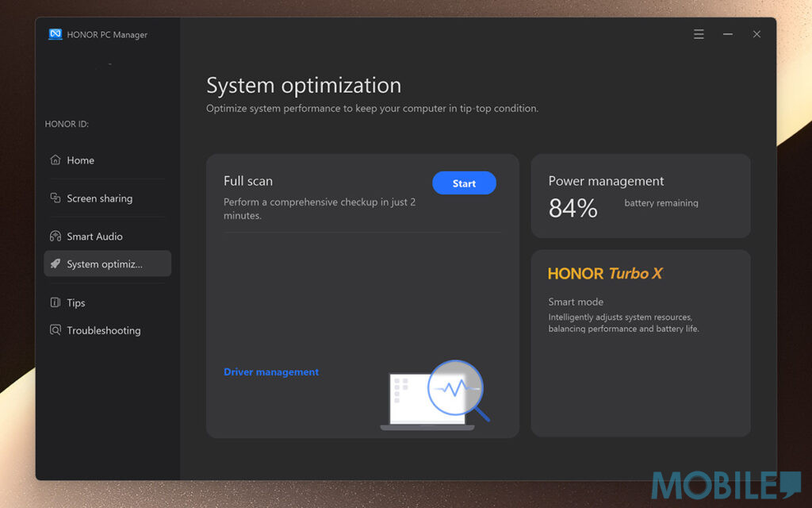Click the Troubleshooting magnifier icon
This screenshot has width=812, height=508.
pyautogui.click(x=56, y=329)
